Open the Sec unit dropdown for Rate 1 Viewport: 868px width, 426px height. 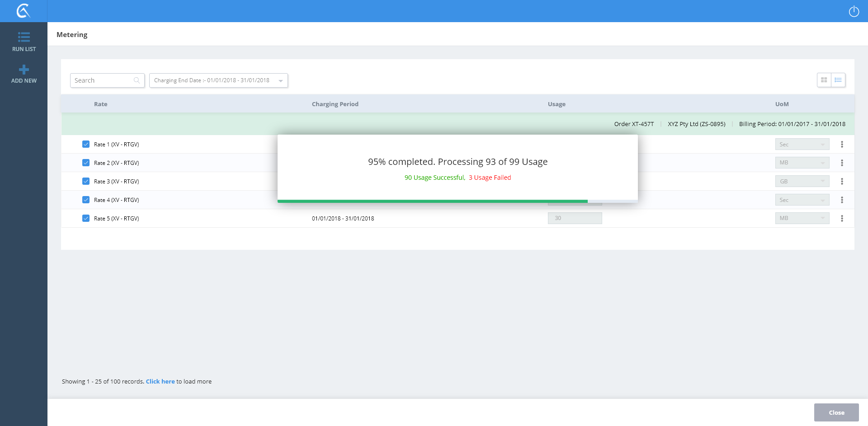tap(802, 145)
